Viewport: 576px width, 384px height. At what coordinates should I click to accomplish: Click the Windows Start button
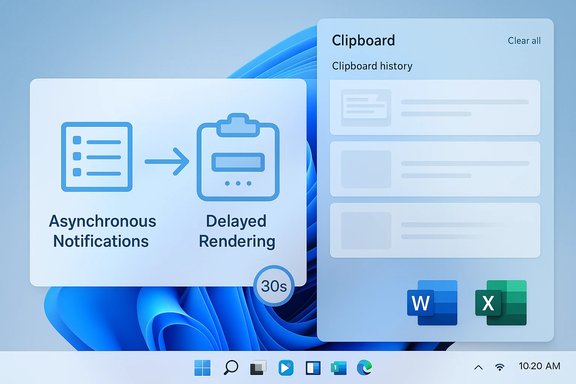point(202,367)
